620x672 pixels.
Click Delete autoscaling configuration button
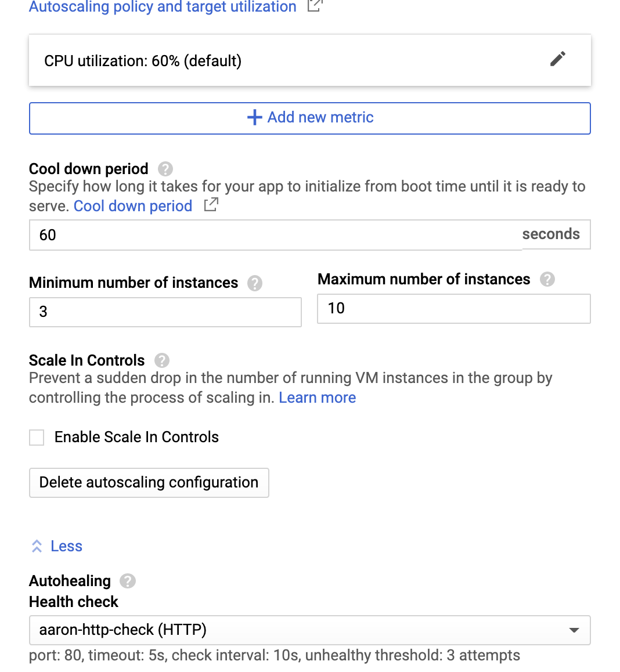click(x=149, y=483)
